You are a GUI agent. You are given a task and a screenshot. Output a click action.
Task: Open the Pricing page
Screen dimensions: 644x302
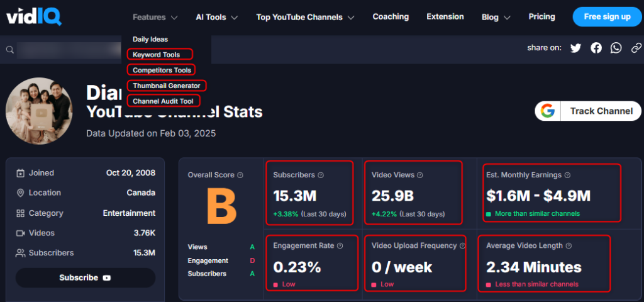click(x=541, y=17)
